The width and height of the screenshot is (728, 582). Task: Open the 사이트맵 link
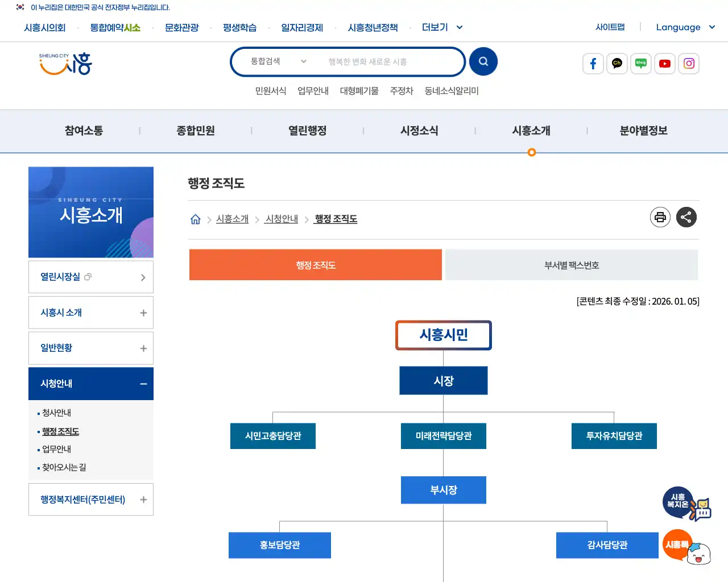click(610, 27)
